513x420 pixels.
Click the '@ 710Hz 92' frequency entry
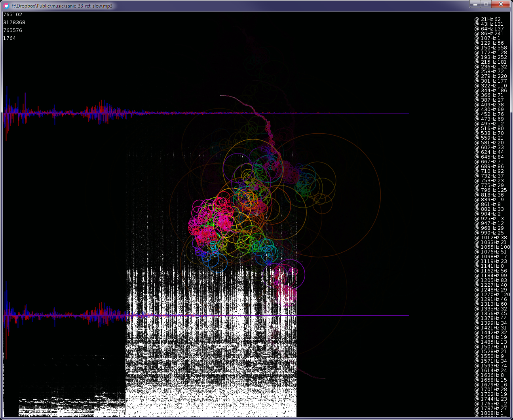click(489, 171)
